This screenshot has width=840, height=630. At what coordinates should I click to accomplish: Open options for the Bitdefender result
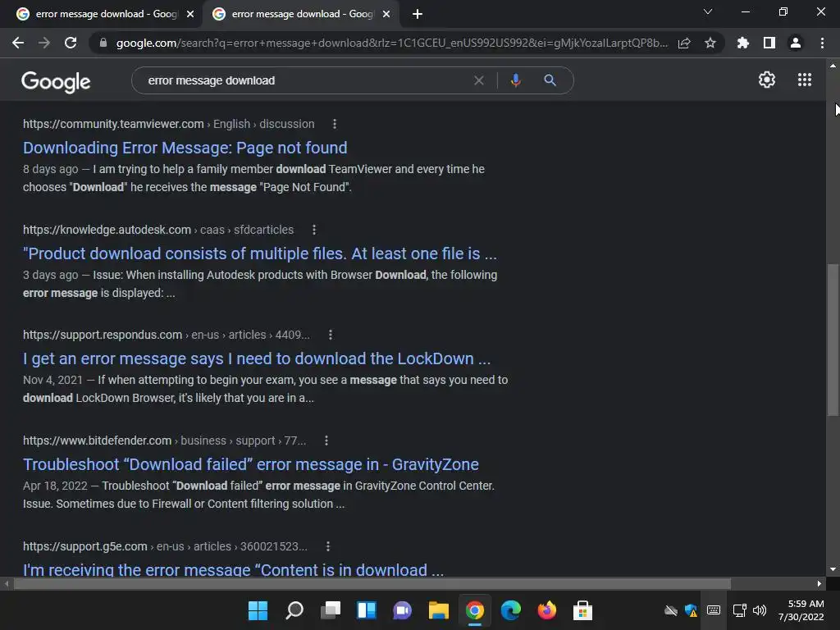[x=326, y=441]
